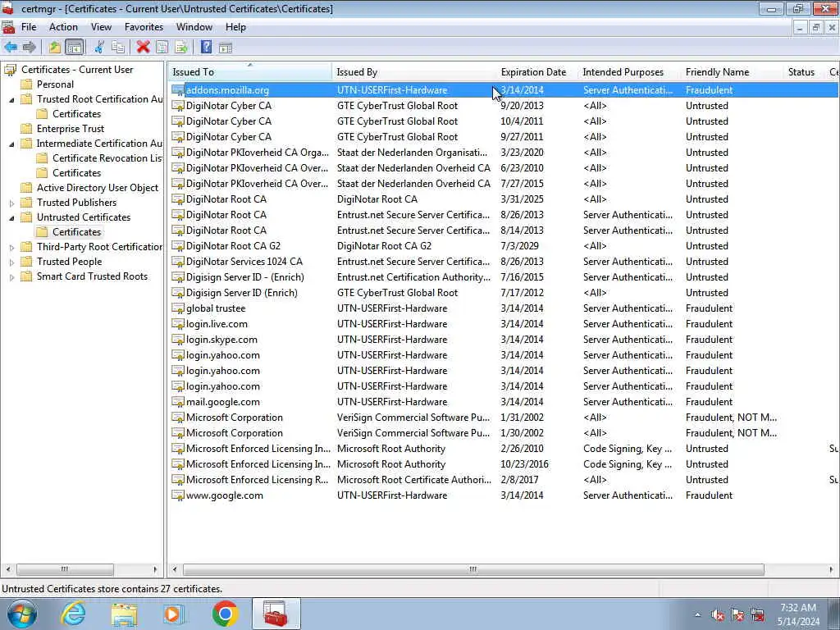Toggle the Show/Hide Action Pane icon

pyautogui.click(x=226, y=47)
